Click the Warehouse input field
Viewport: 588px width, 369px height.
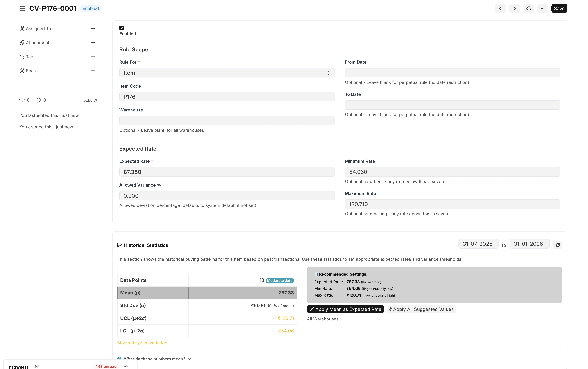coord(227,121)
